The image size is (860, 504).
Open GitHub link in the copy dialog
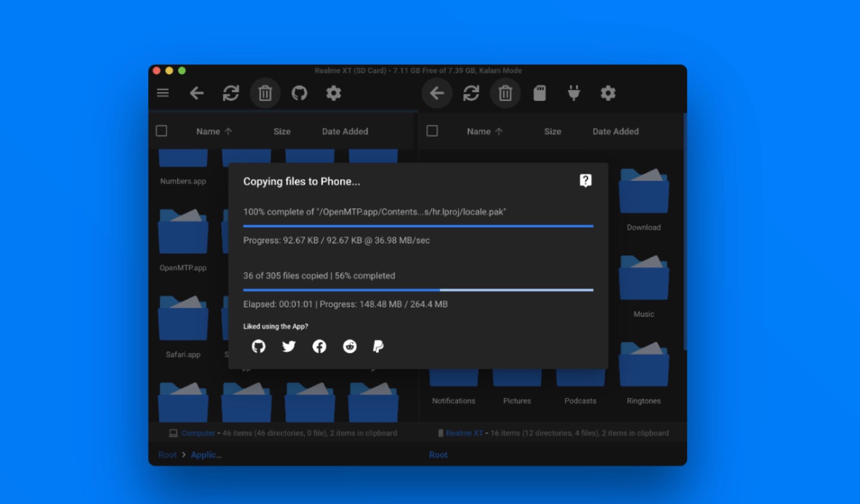pyautogui.click(x=258, y=346)
